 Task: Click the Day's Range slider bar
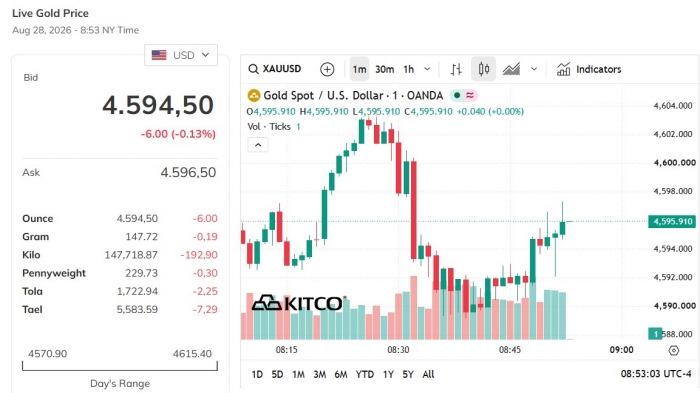(120, 366)
